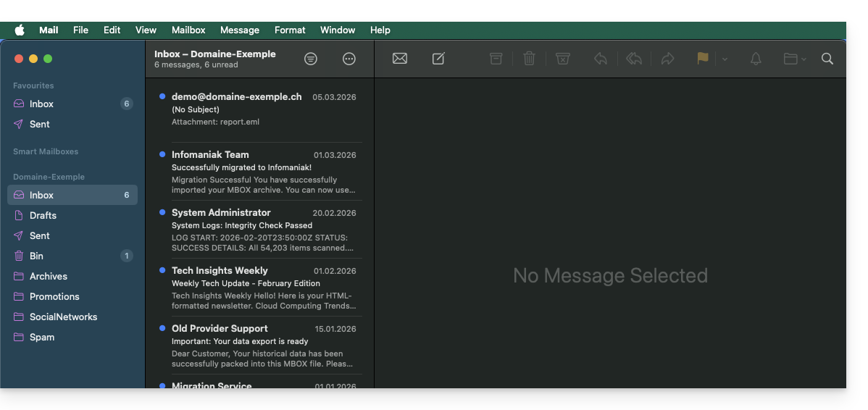Compose a new message
Screen dimensions: 868x410
[x=438, y=59]
